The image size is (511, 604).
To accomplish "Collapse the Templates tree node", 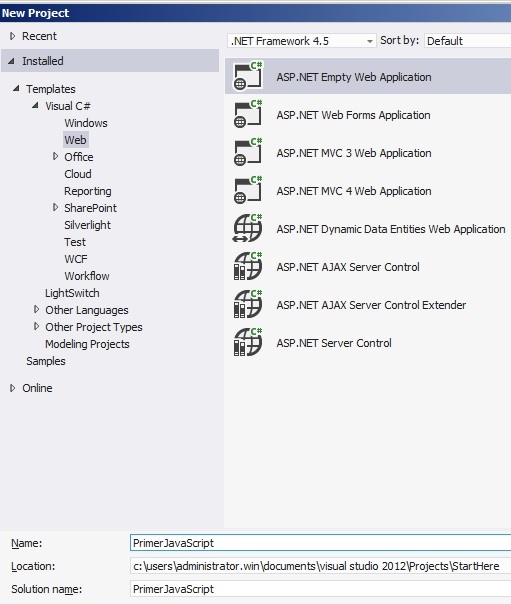I will (x=16, y=89).
